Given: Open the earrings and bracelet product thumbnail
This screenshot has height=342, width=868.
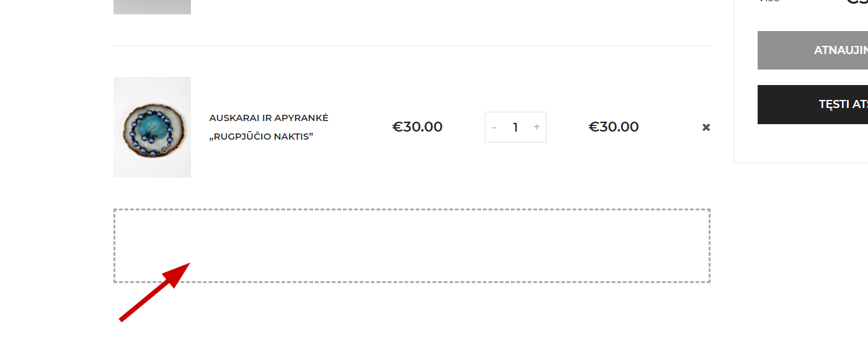Looking at the screenshot, I should pos(152,127).
